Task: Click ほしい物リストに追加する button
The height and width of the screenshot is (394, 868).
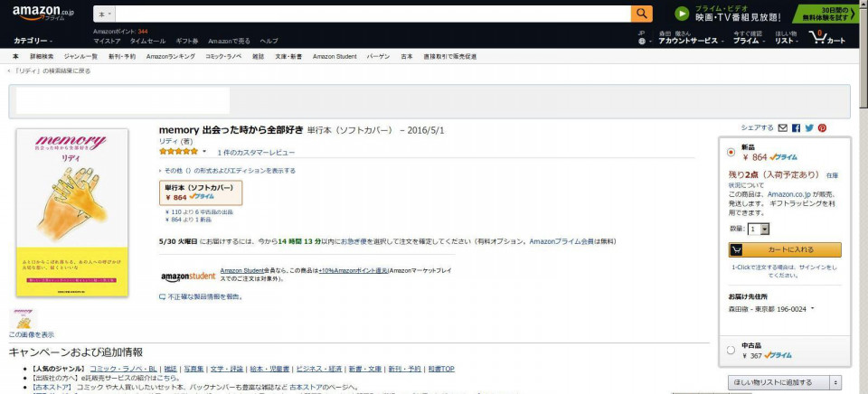Action: (778, 382)
